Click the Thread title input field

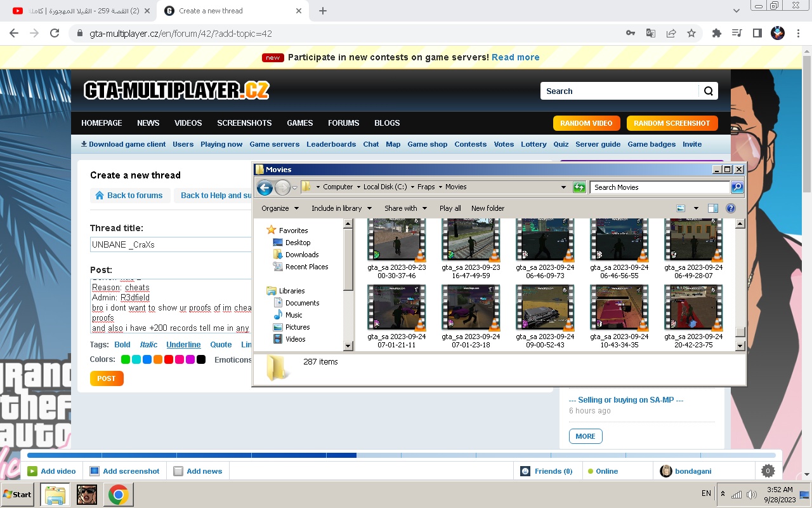pyautogui.click(x=171, y=244)
